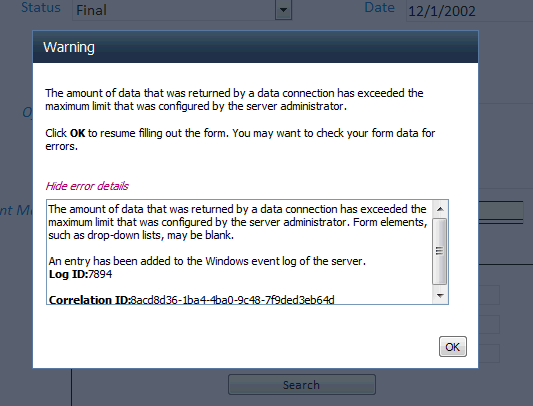This screenshot has width=533, height=406.
Task: Click the Correlation ID text line
Action: pyautogui.click(x=191, y=300)
